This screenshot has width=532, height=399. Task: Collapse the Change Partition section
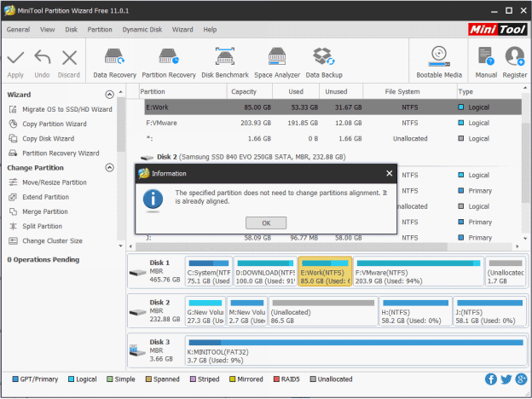(x=108, y=168)
